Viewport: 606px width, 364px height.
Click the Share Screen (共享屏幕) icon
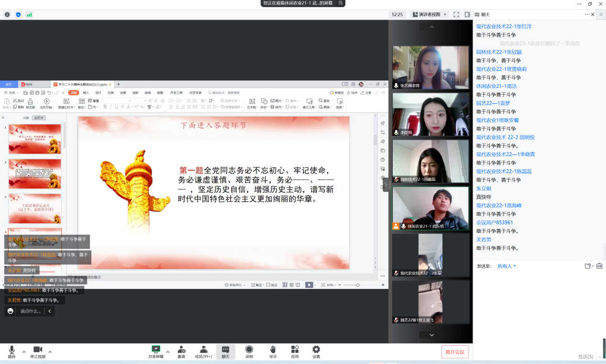point(156,352)
